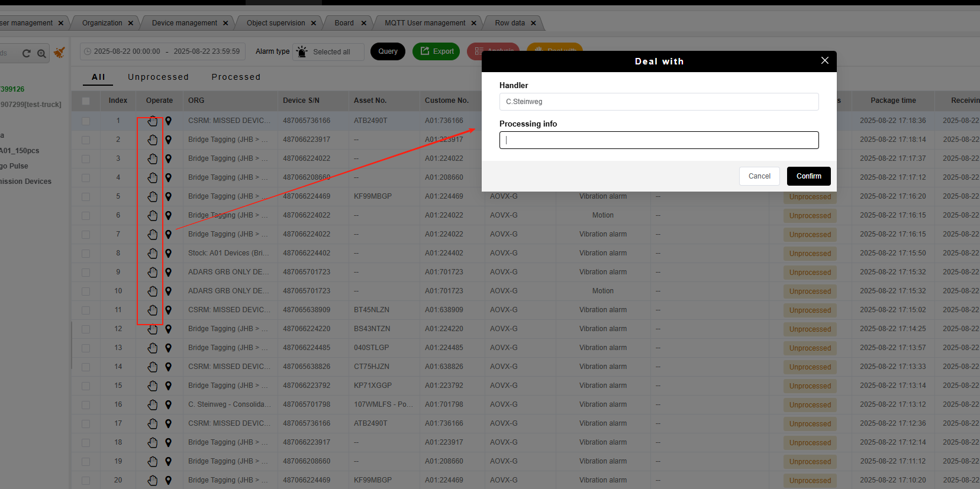Image resolution: width=980 pixels, height=489 pixels.
Task: Close the Board tab
Action: click(363, 23)
